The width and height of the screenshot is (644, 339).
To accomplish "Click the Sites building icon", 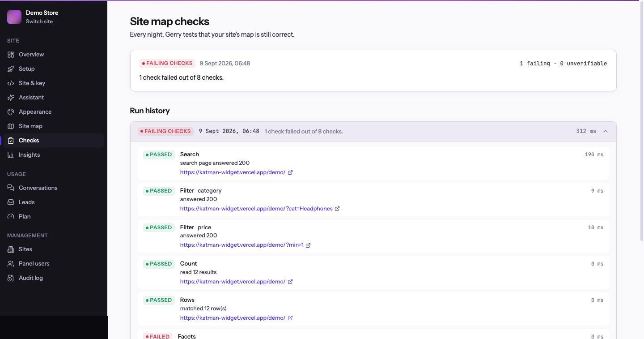I will coord(11,249).
